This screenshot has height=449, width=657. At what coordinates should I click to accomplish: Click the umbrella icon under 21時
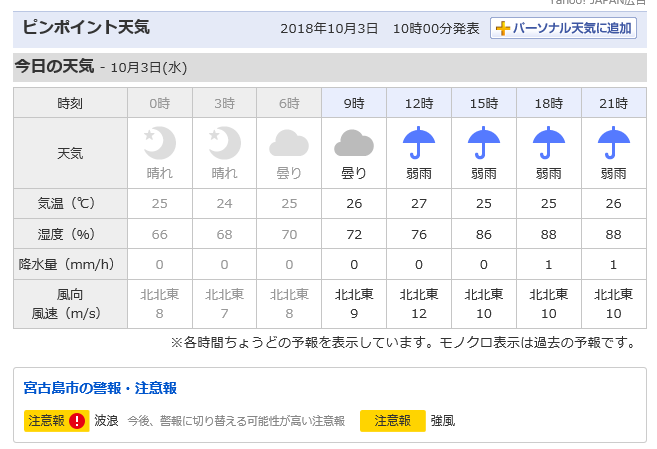coord(613,144)
